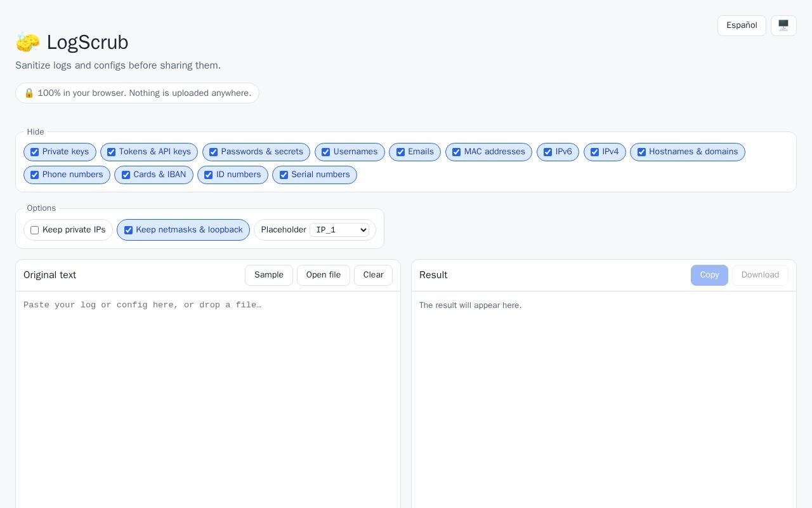
Task: Uncheck MAC addresses
Action: point(457,152)
